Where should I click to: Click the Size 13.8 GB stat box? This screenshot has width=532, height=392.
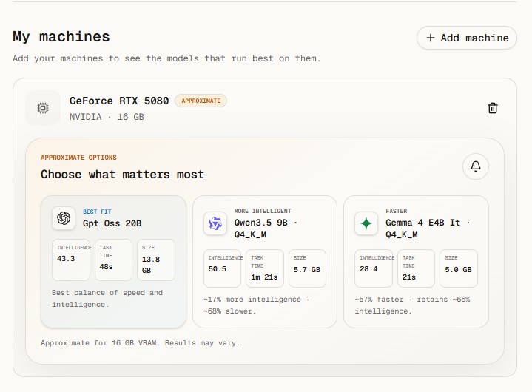pos(156,260)
